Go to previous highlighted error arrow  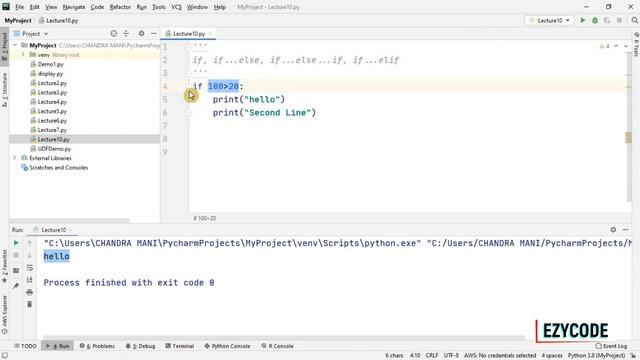(x=616, y=46)
